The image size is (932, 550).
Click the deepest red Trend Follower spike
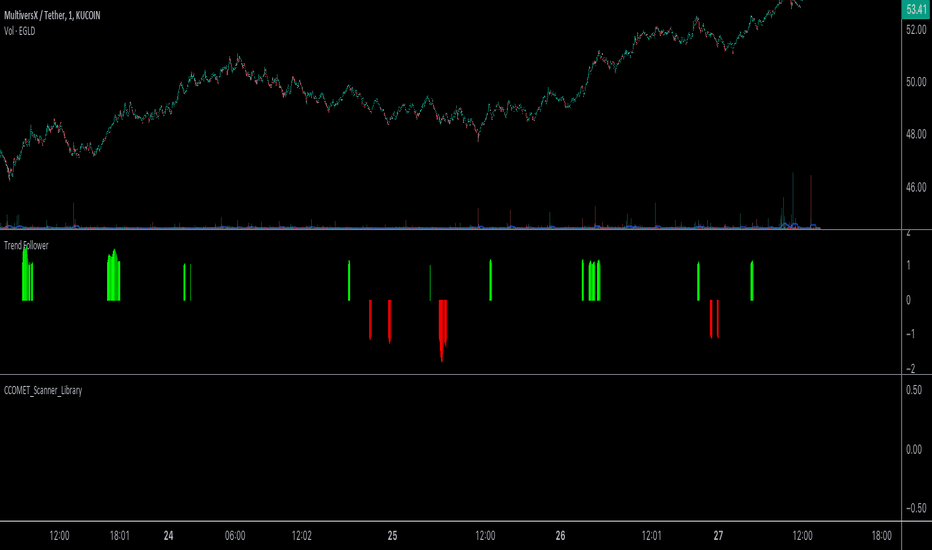click(x=442, y=331)
